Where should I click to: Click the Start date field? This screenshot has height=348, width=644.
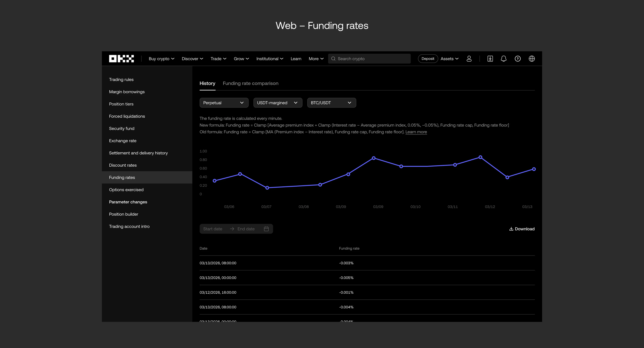[x=213, y=229]
